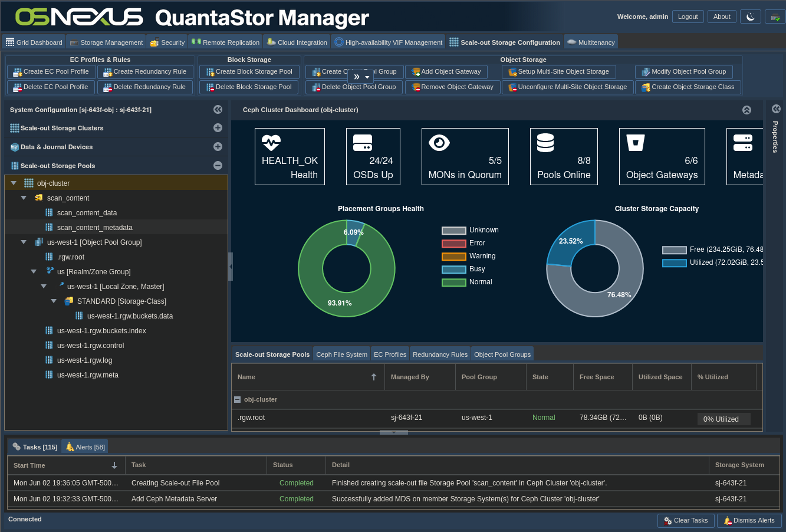Open the Storage Management tab

[x=106, y=42]
